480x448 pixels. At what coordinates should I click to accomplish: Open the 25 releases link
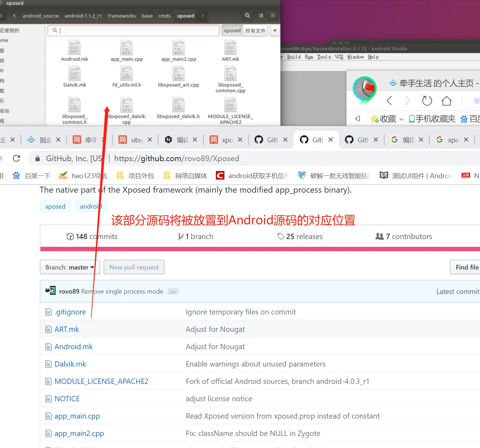click(300, 237)
